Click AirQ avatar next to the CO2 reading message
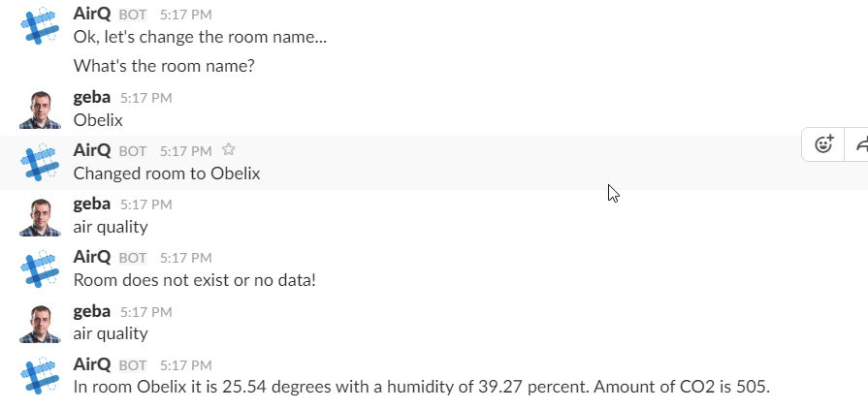Viewport: 868px width, 409px height. coord(40,376)
